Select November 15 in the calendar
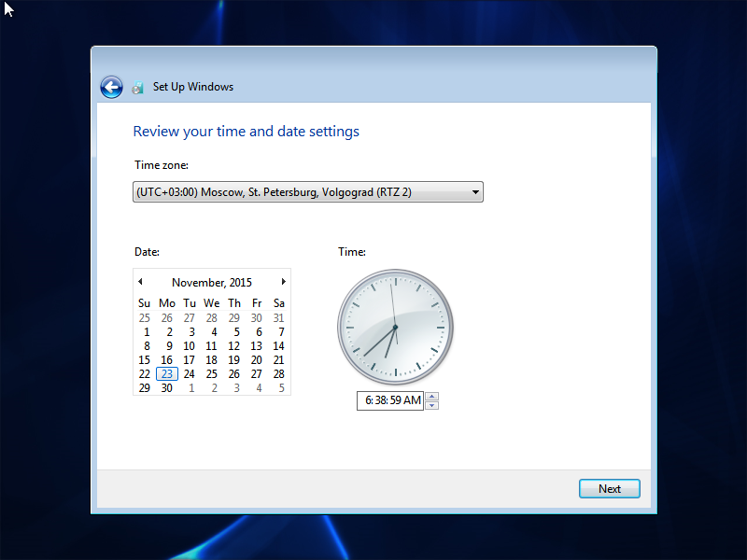The image size is (747, 560). pos(145,360)
